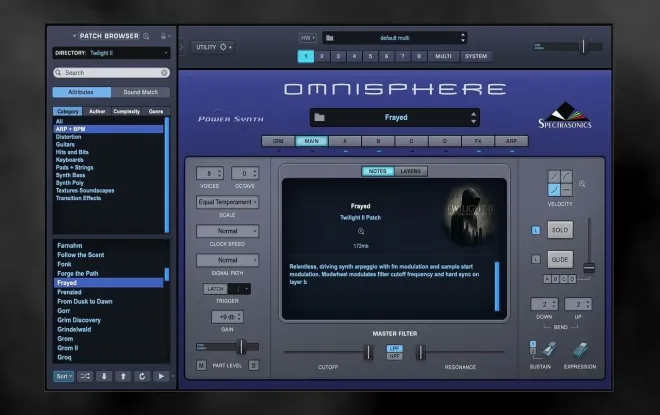The height and width of the screenshot is (415, 660).
Task: Open the Trigger mode dropdown
Action: [x=239, y=289]
